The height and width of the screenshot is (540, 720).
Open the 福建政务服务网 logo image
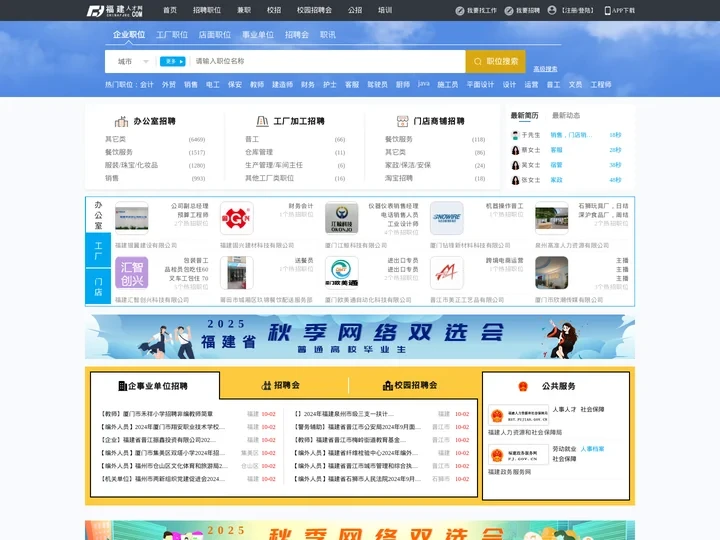[518, 455]
